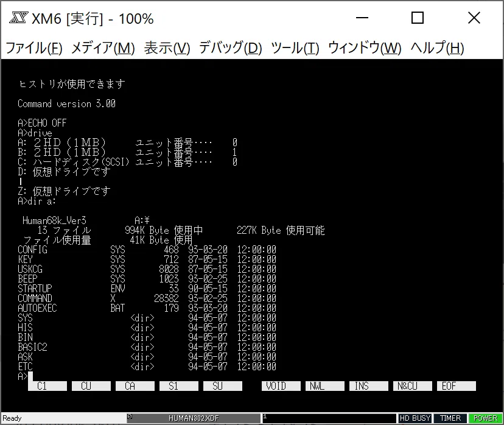Click the '227K Byte 使用可能' text
Viewport: 504px width, 425px height.
click(281, 230)
